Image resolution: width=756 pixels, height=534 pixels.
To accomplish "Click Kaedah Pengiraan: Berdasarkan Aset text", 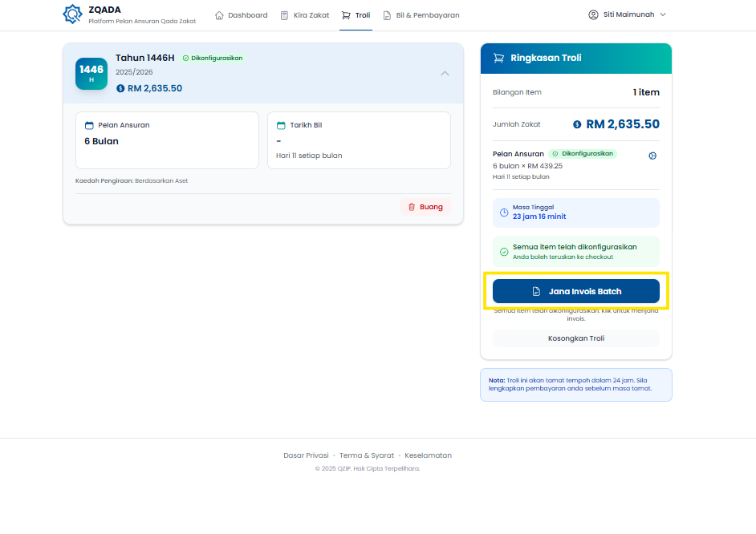I will 132,180.
